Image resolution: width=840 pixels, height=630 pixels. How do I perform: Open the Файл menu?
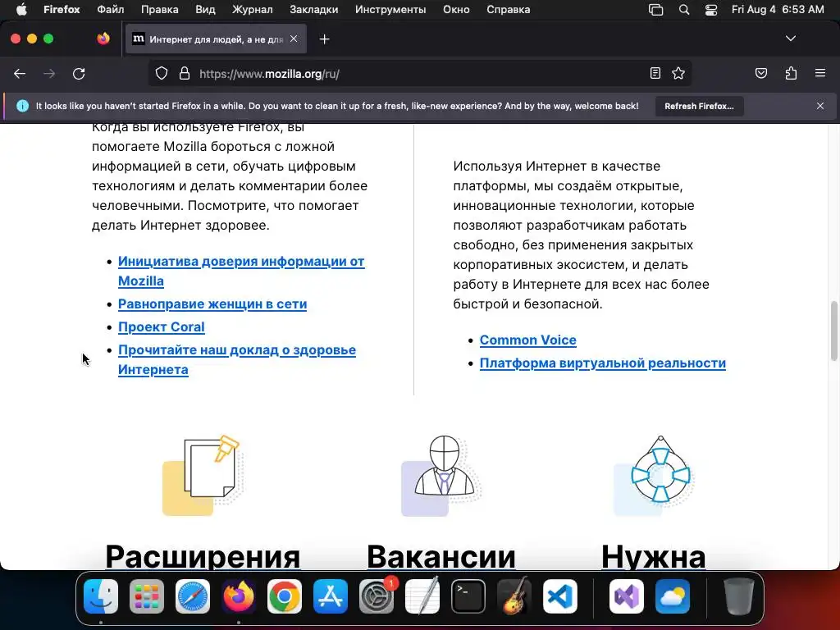111,10
